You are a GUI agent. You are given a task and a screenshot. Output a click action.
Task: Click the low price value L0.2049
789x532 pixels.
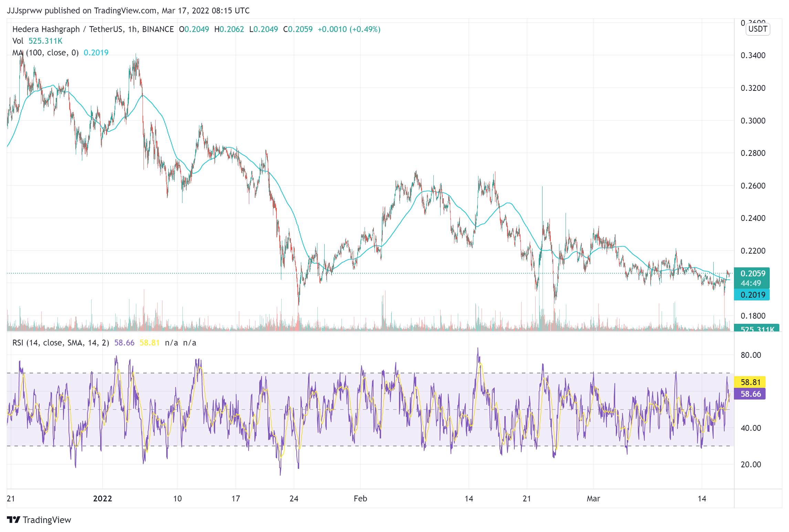click(x=263, y=29)
